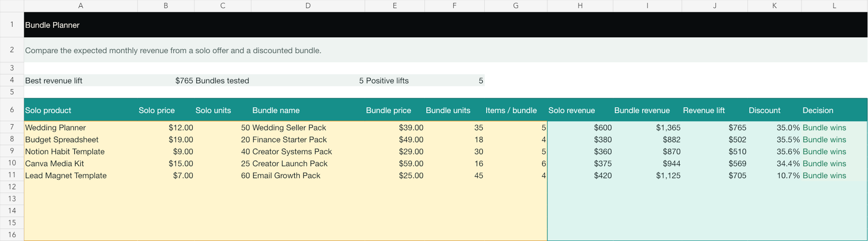Screen dimensions: 868x241
Task: Click the Revenue lift header cell
Action: click(714, 110)
